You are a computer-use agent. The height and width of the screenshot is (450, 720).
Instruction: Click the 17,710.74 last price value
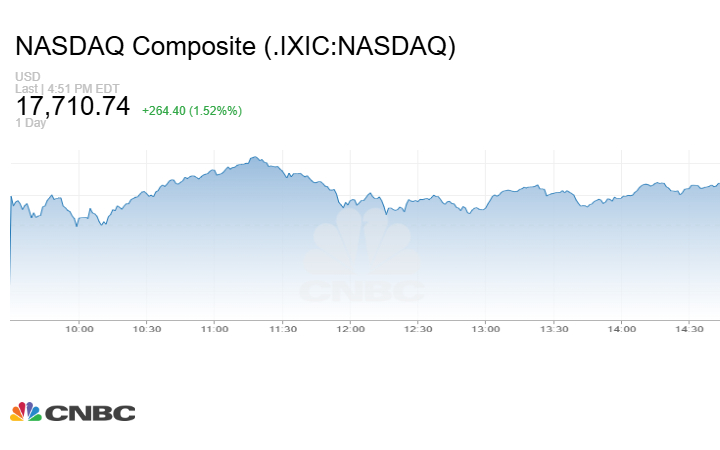[x=73, y=106]
